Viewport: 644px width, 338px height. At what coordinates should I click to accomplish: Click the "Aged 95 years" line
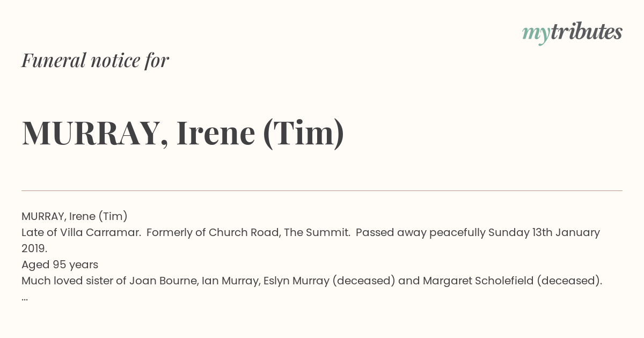60,264
